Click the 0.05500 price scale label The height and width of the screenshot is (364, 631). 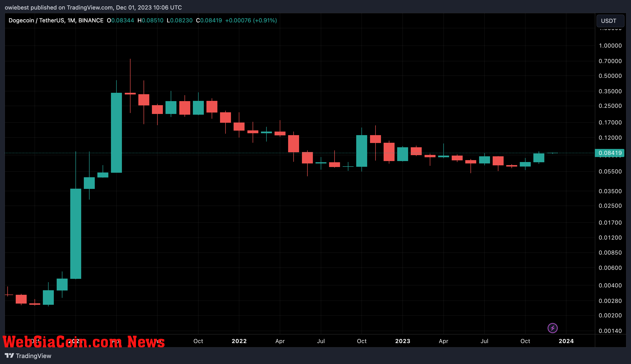pos(610,172)
